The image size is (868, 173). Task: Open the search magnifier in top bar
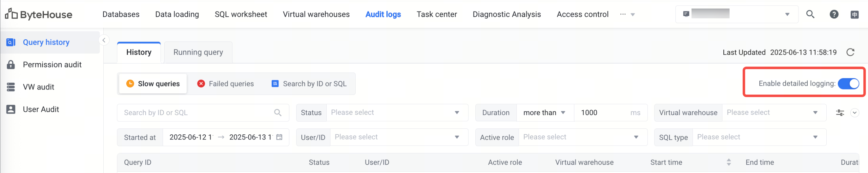click(x=810, y=14)
